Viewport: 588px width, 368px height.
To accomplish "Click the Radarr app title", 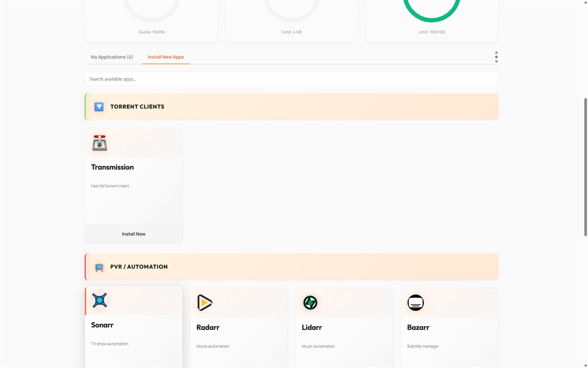I will [x=208, y=328].
